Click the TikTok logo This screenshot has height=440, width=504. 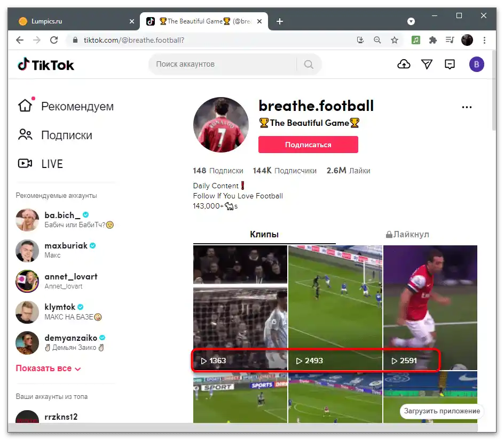tap(45, 65)
